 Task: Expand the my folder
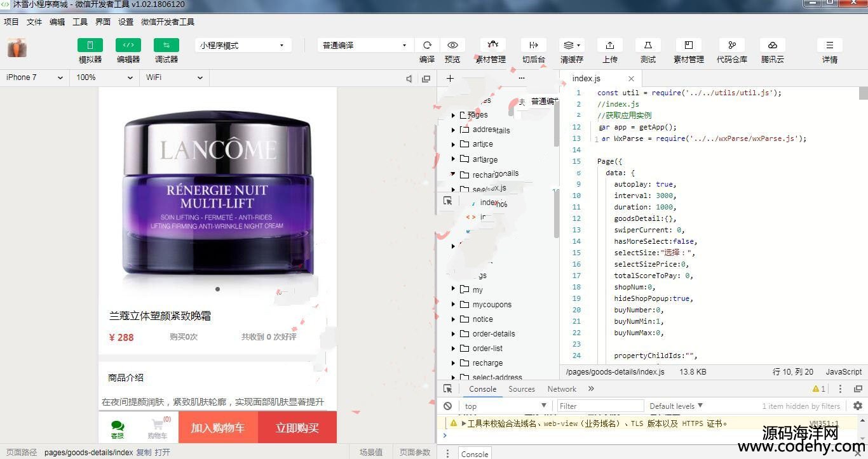tap(453, 289)
